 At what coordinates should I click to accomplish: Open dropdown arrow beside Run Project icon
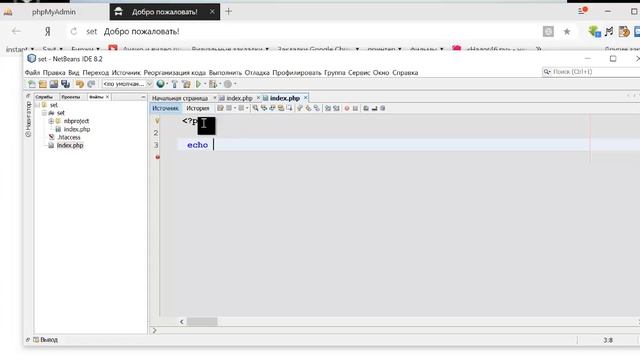[x=205, y=84]
